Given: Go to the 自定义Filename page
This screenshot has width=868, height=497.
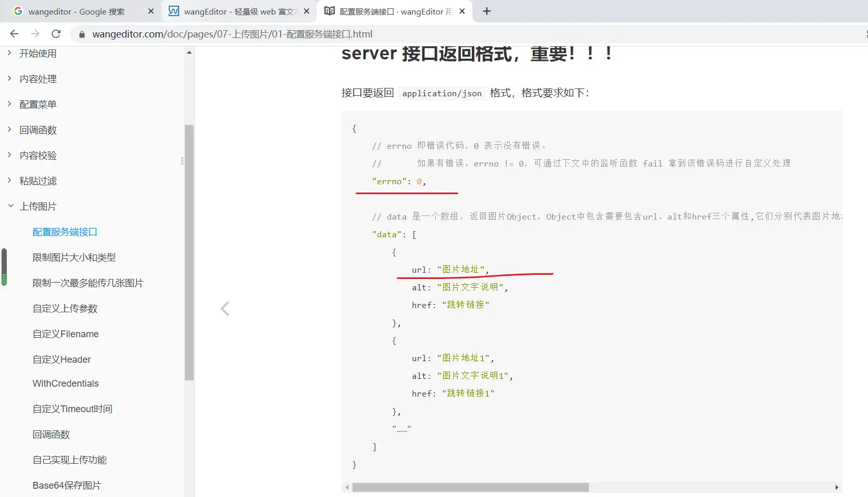Looking at the screenshot, I should [x=66, y=334].
